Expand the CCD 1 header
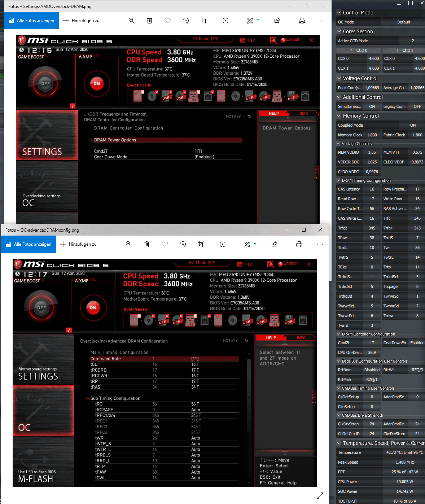 point(404,51)
